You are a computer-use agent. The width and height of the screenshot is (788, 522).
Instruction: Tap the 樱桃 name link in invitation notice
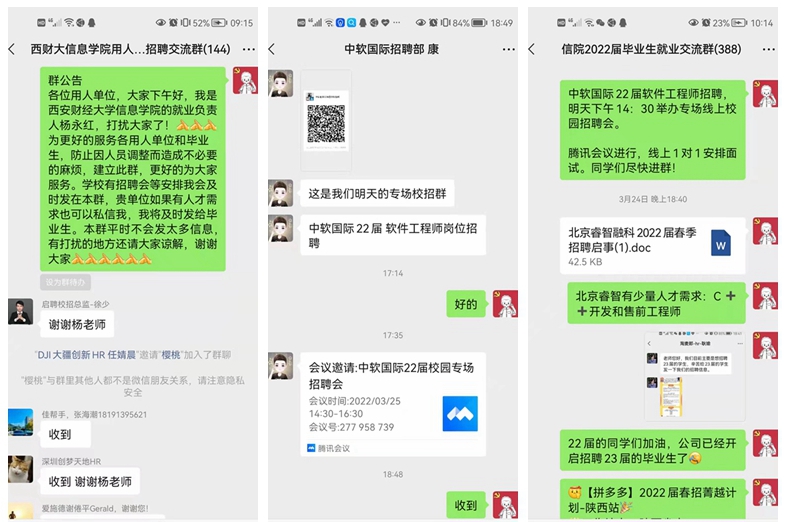tap(170, 355)
